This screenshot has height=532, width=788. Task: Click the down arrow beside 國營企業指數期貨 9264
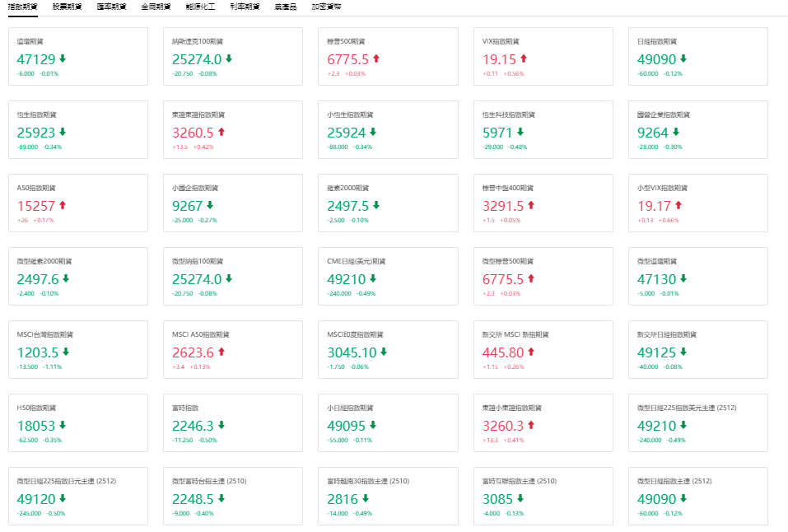click(675, 132)
